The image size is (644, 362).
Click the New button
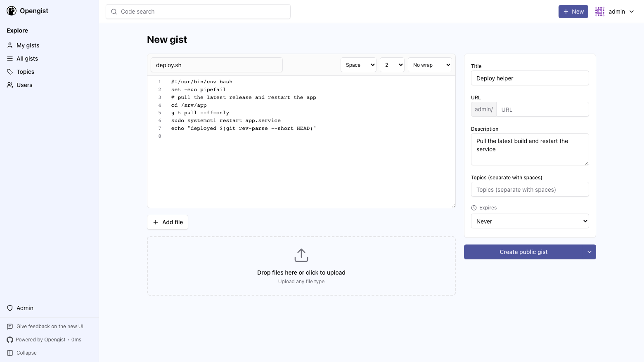(573, 12)
